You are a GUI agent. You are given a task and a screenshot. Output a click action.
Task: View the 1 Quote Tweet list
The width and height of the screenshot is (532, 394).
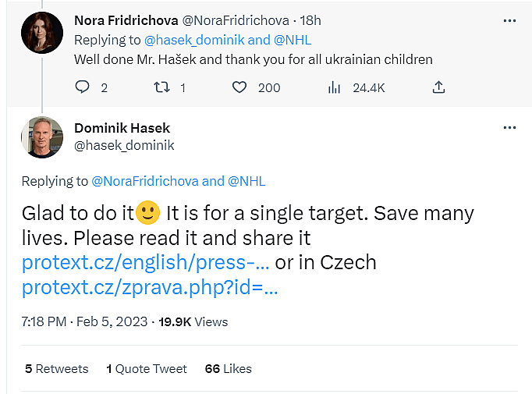pos(147,368)
